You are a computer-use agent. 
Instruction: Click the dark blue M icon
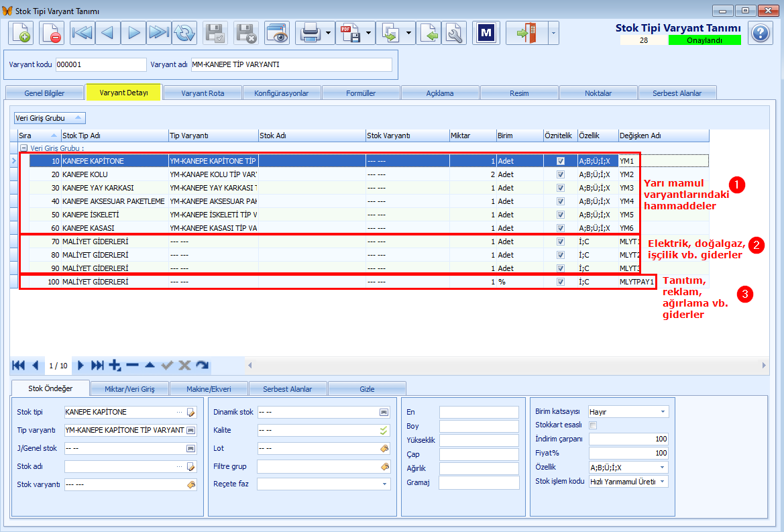[486, 33]
